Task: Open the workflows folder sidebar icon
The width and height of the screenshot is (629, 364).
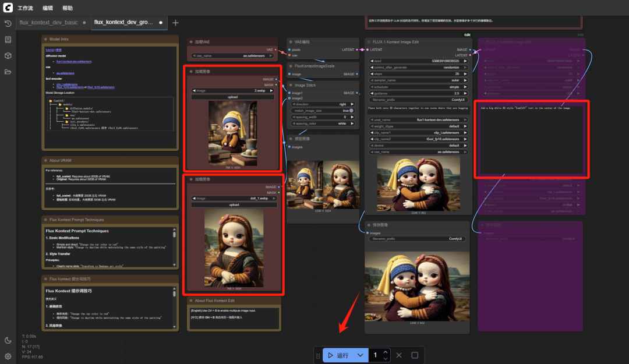Action: (x=8, y=72)
